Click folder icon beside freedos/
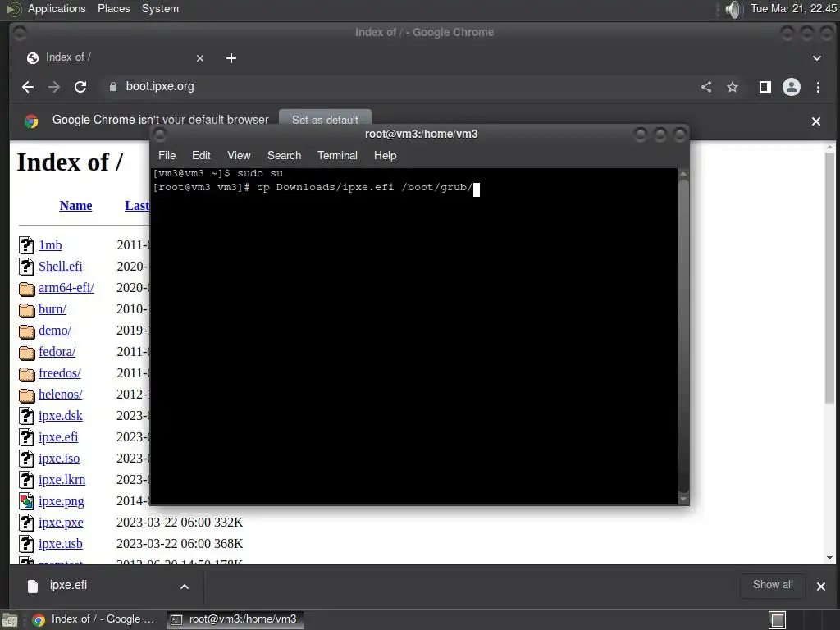840x630 pixels. [27, 374]
